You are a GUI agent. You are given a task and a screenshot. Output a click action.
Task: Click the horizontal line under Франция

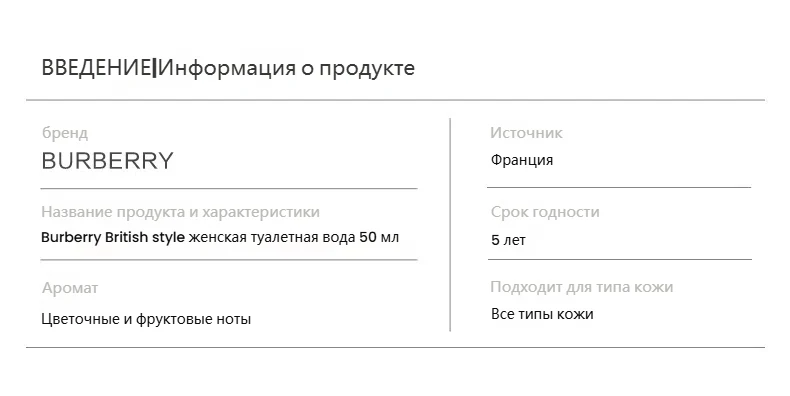point(619,187)
